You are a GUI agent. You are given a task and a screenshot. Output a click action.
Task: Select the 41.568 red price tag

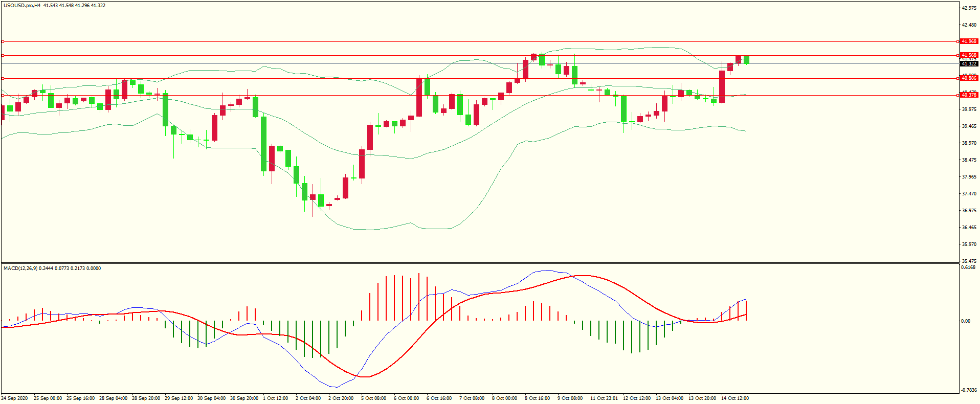969,55
